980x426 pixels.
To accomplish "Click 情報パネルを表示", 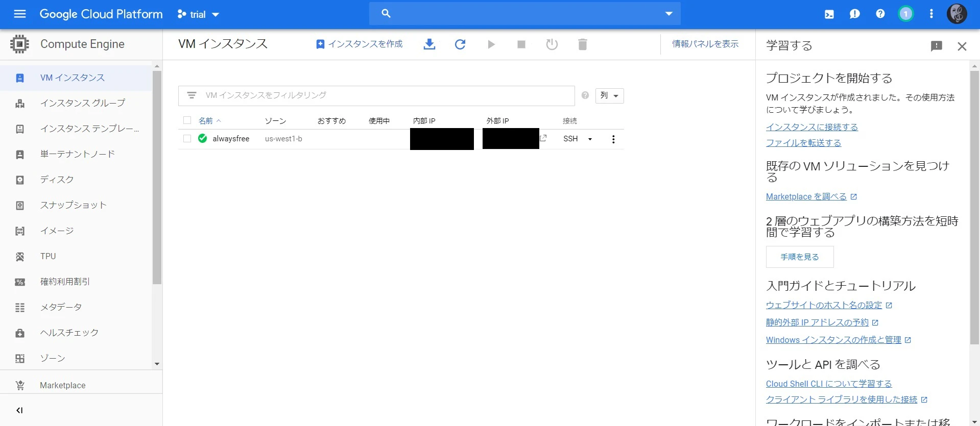I will [x=705, y=44].
